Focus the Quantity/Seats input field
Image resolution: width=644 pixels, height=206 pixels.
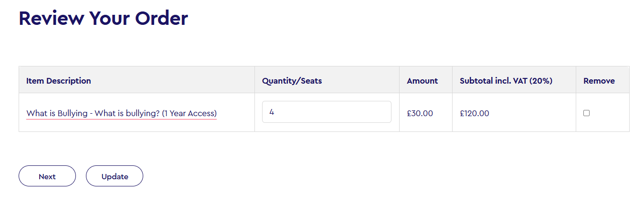coord(327,112)
